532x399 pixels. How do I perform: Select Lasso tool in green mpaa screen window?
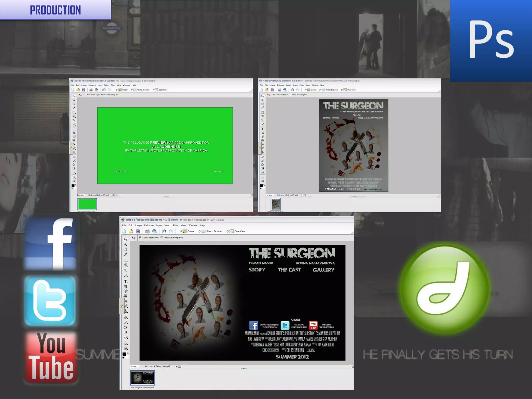pyautogui.click(x=74, y=117)
